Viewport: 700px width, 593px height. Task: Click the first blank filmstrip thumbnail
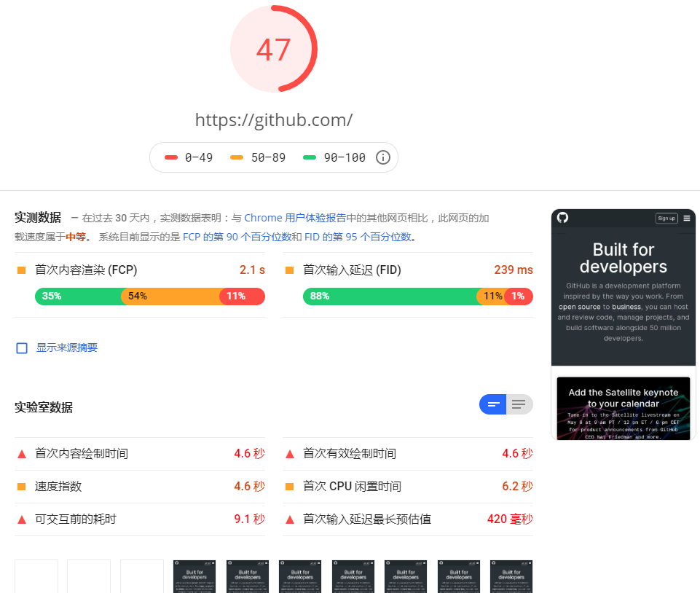(x=36, y=576)
